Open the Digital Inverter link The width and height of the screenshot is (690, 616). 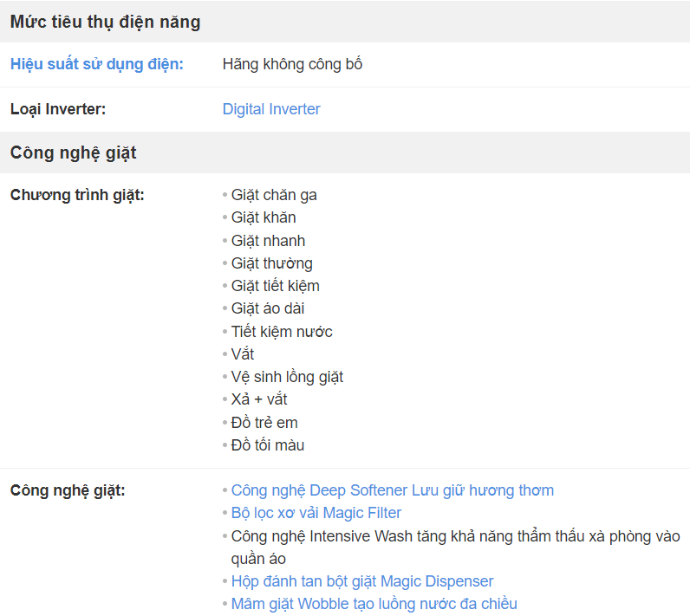click(x=271, y=109)
